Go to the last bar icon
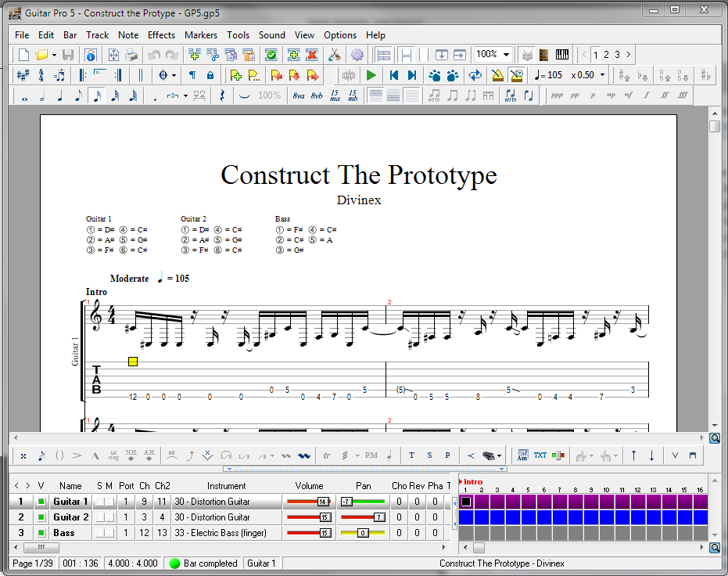 pos(411,75)
